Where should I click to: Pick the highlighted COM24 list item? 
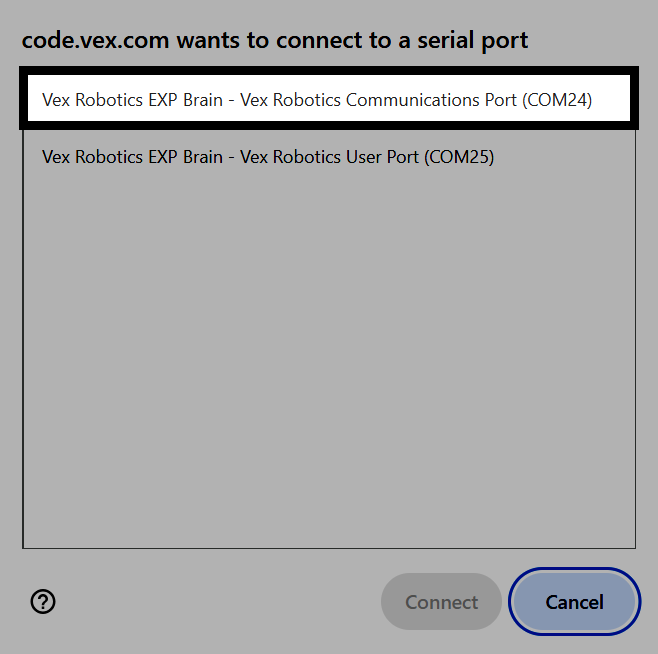[329, 100]
